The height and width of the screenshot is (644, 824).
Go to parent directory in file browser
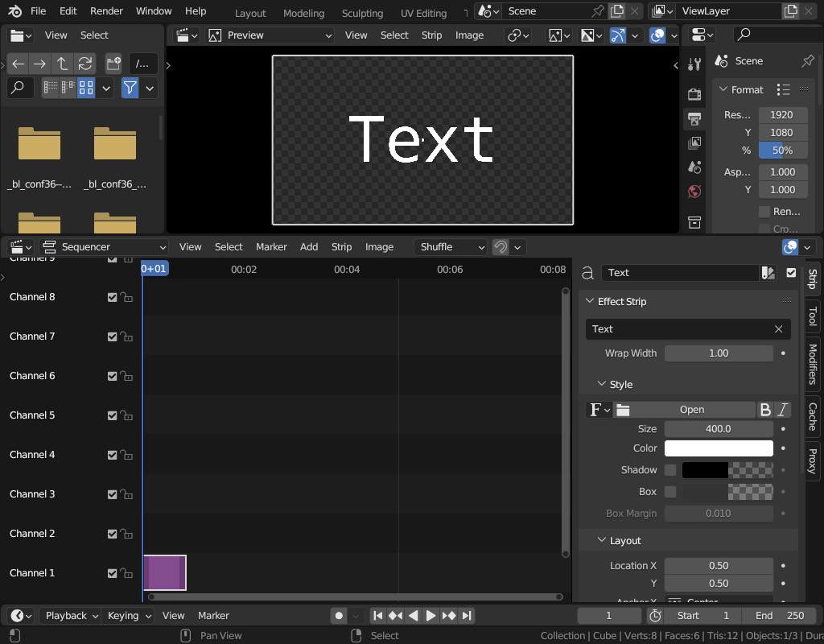(62, 64)
